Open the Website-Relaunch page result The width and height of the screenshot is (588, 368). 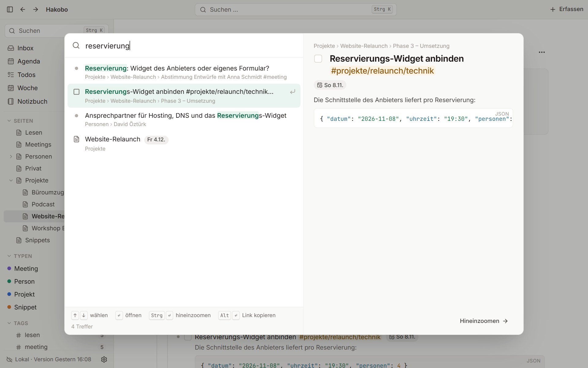click(x=184, y=144)
